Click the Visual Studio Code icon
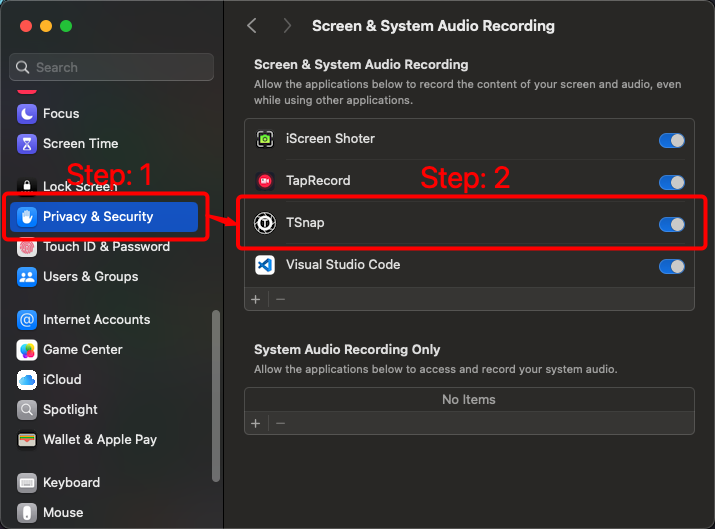Viewport: 715px width, 529px height. click(x=265, y=265)
